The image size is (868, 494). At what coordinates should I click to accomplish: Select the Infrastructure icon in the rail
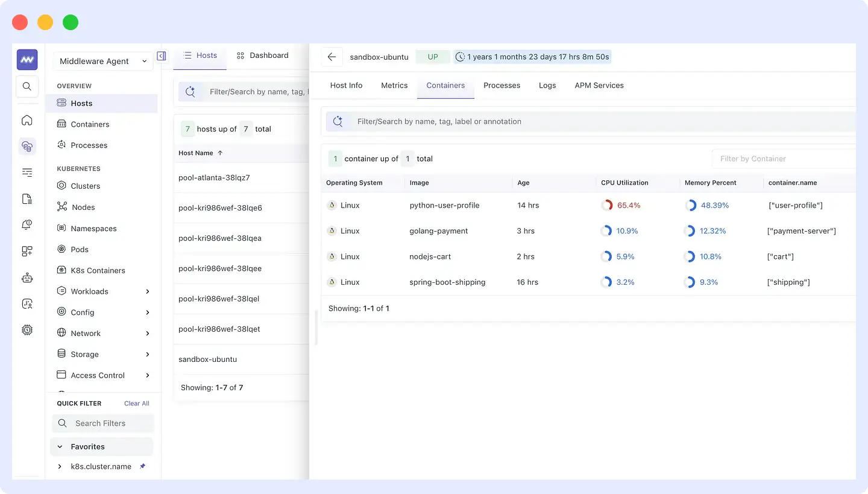click(x=27, y=146)
